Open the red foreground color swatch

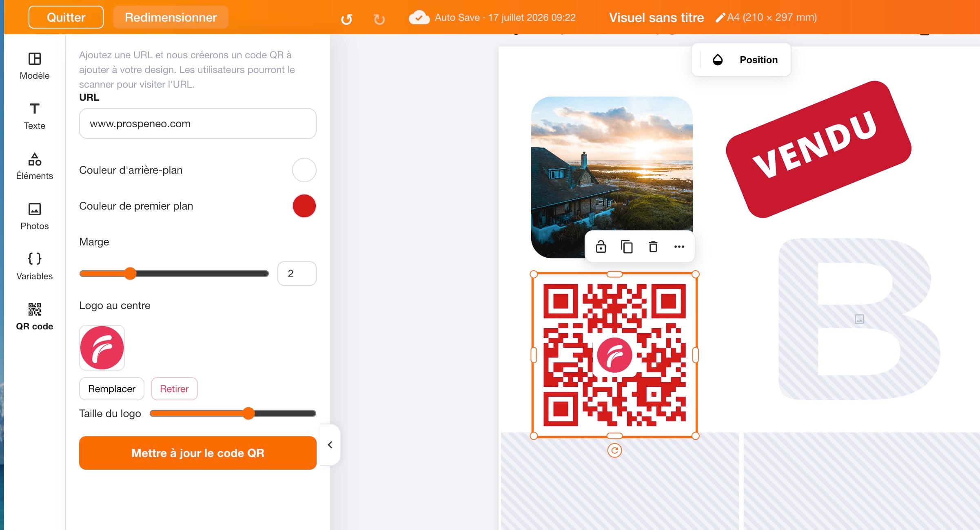coord(304,206)
